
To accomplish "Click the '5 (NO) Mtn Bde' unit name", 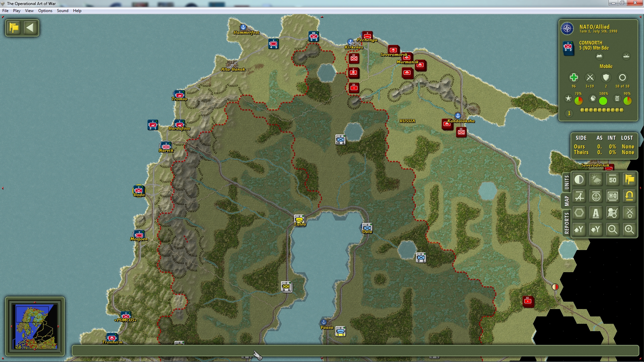I will click(594, 48).
